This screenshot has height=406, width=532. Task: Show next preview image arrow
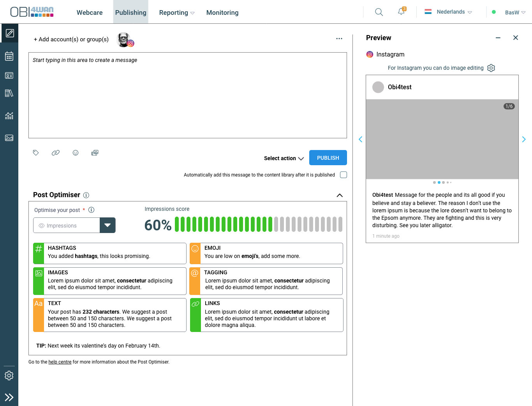[524, 139]
